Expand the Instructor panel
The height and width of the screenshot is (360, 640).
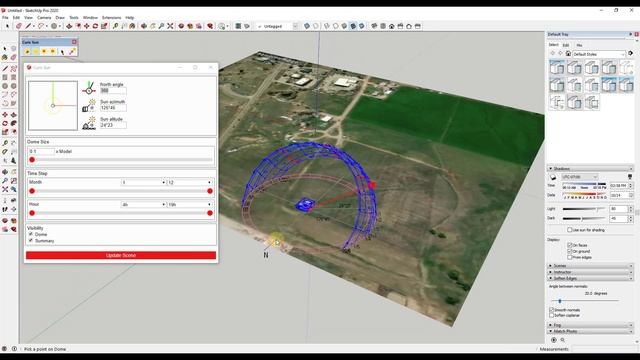590,272
